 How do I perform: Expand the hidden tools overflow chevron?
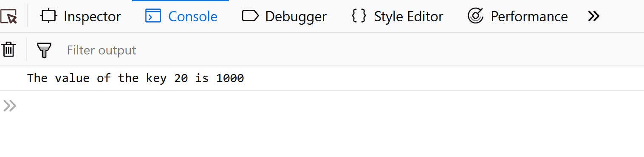[593, 17]
